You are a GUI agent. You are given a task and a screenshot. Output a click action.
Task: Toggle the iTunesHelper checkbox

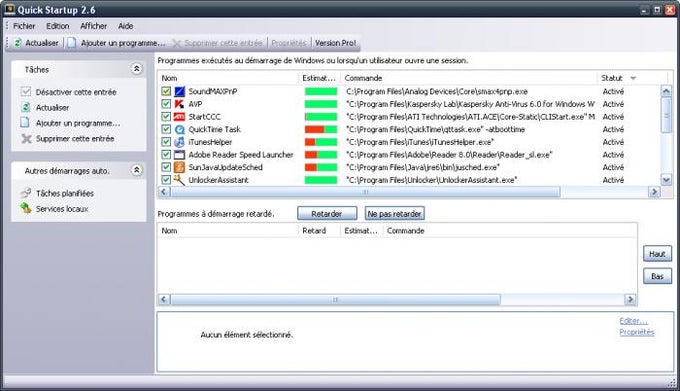coord(166,142)
